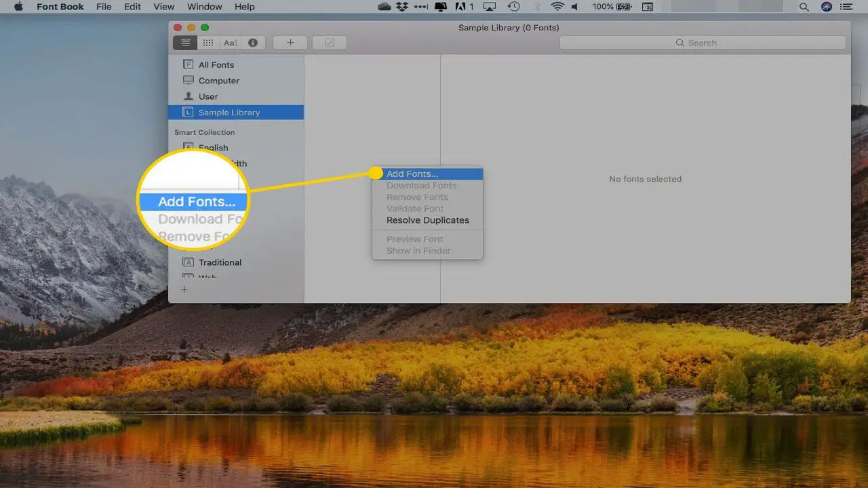The height and width of the screenshot is (488, 868).
Task: Click the plus add-font toolbar button
Action: [x=290, y=43]
